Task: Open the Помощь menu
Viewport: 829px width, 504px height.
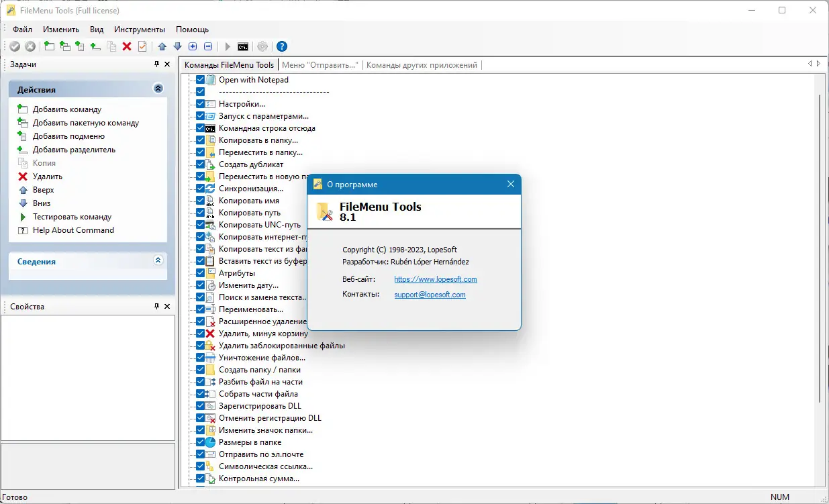Action: [192, 30]
